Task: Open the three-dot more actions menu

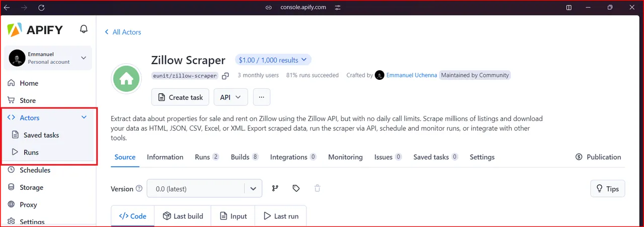Action: (x=262, y=97)
